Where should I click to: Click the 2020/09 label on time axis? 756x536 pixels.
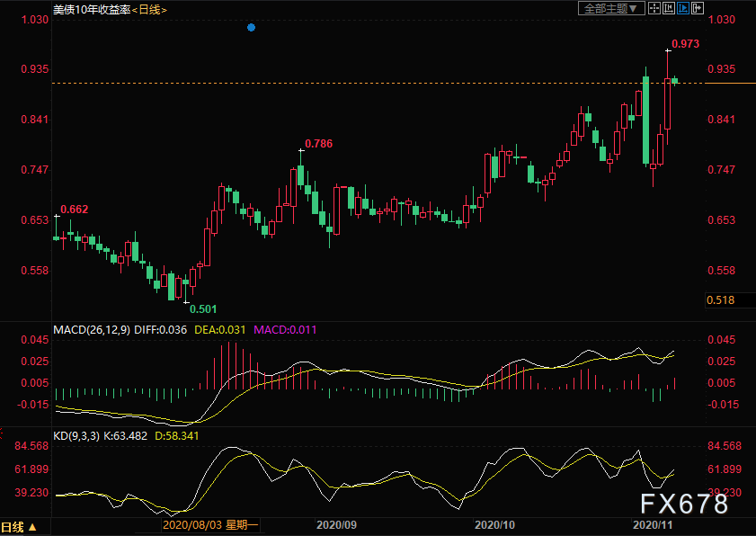tap(338, 524)
